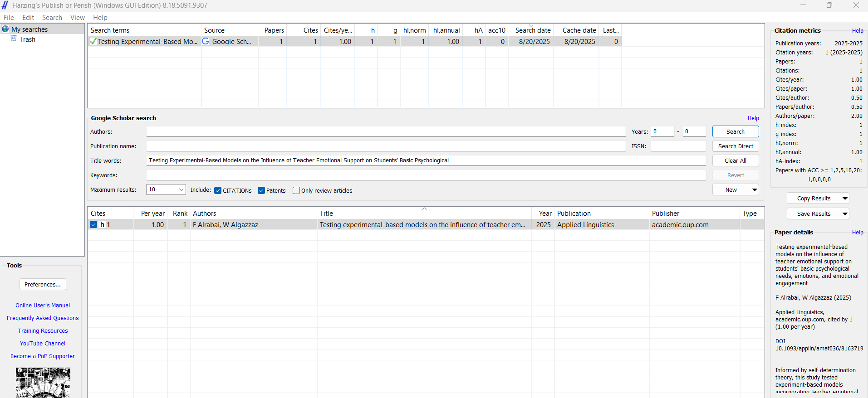868x398 pixels.
Task: Click Help link in Citation metrics panel
Action: click(858, 31)
